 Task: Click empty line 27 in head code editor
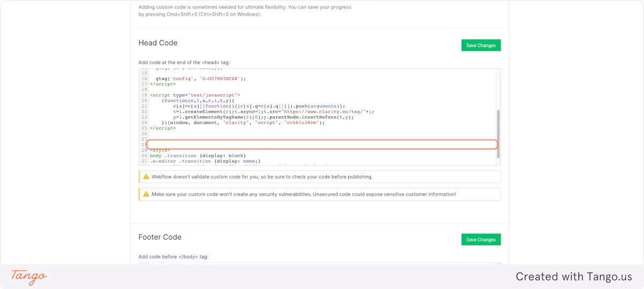(x=322, y=139)
